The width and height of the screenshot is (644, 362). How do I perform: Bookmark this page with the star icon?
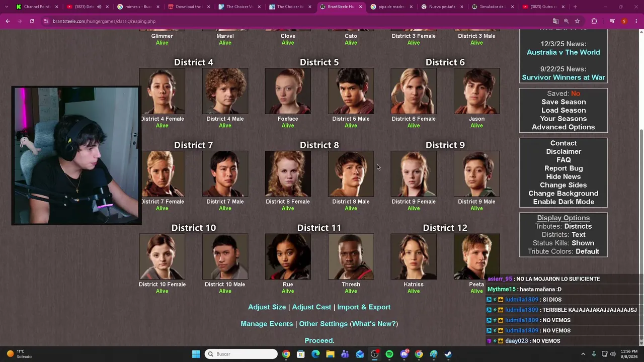pyautogui.click(x=577, y=21)
